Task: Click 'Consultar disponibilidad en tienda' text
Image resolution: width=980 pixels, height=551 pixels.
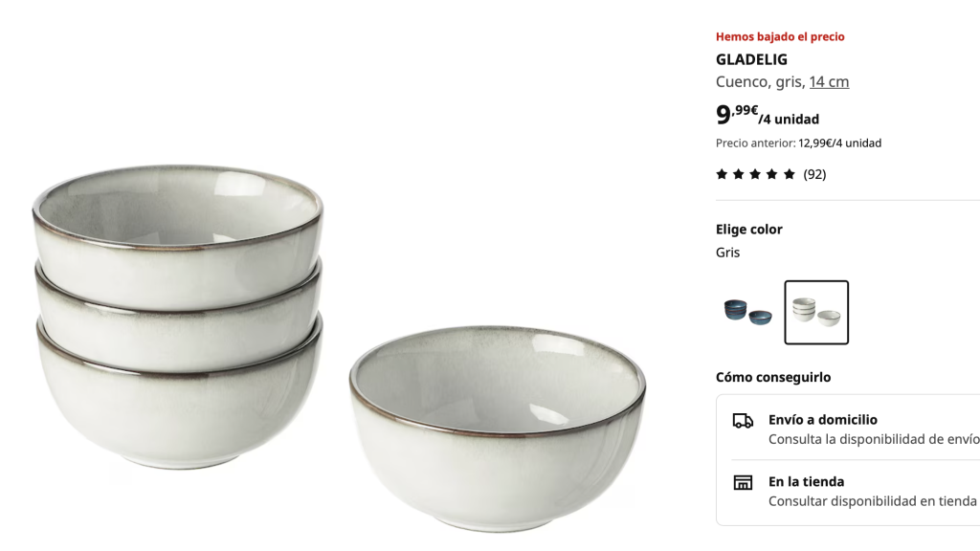Action: (872, 501)
